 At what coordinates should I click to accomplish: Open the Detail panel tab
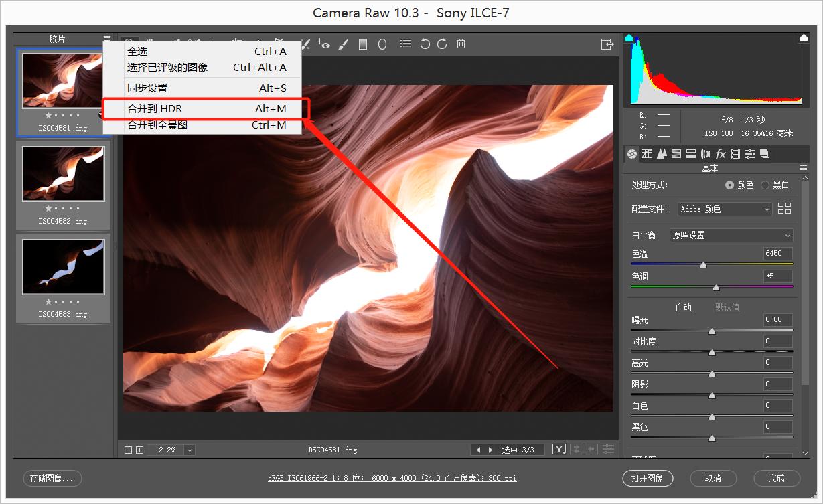coord(662,153)
